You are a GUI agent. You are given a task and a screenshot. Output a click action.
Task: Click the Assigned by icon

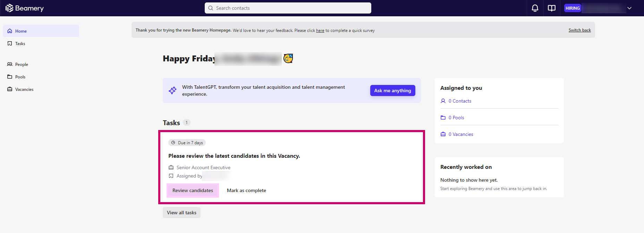click(x=171, y=176)
